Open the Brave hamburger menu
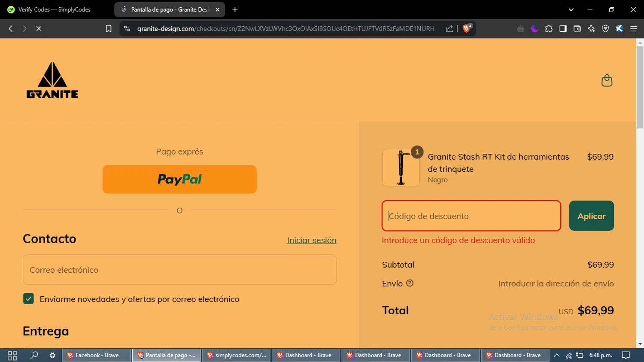The width and height of the screenshot is (644, 362). [x=634, y=28]
